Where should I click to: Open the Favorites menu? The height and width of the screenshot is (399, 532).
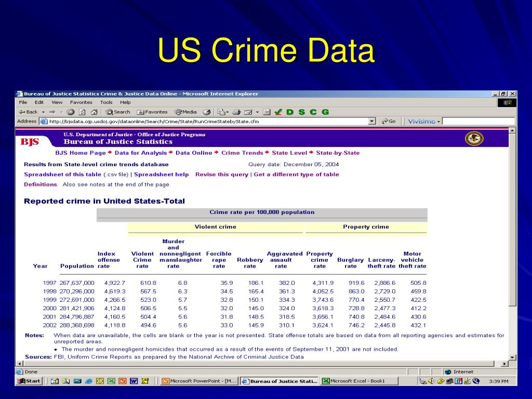point(81,102)
